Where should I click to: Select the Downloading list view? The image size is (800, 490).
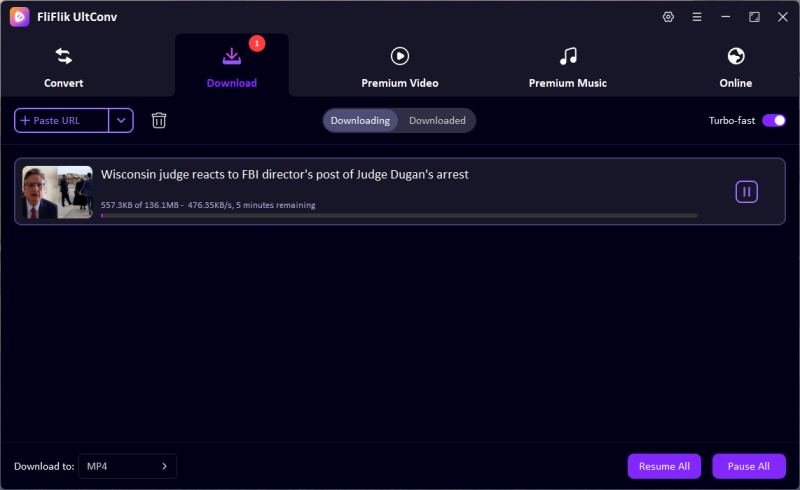coord(360,120)
